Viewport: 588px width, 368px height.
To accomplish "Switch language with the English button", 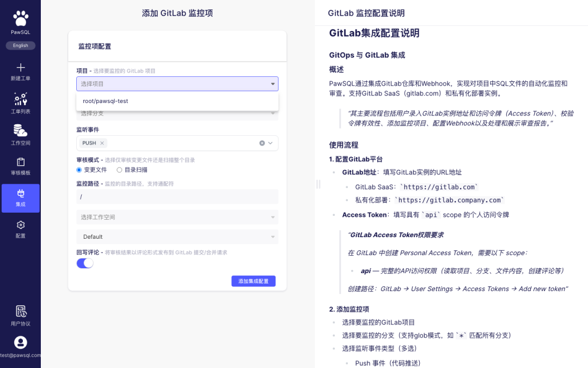I will [21, 45].
